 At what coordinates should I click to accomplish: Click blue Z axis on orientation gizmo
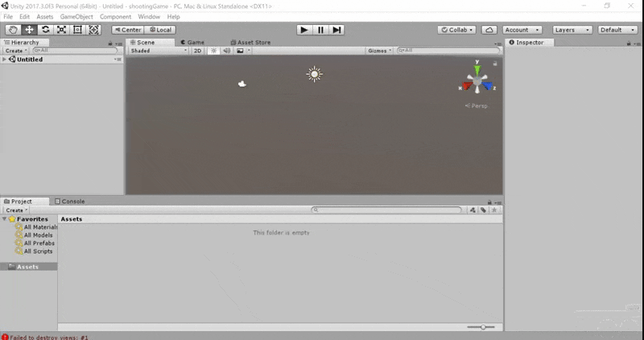coord(488,86)
